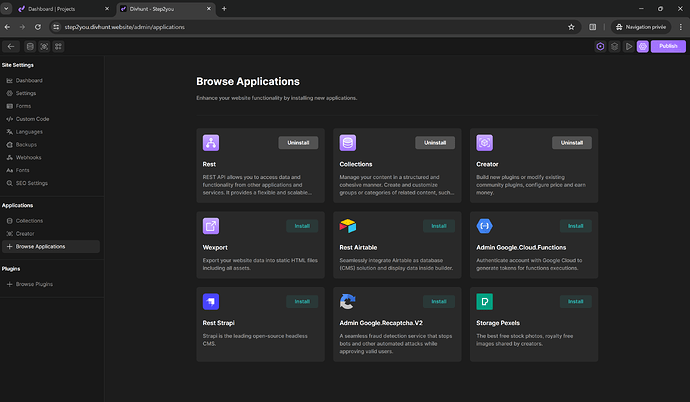690x402 pixels.
Task: Bookmark this page with the star icon
Action: pyautogui.click(x=571, y=27)
